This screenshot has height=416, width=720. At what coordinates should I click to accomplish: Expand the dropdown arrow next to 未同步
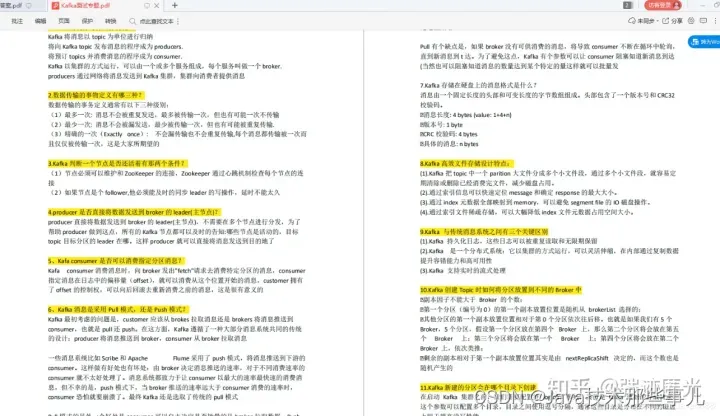point(657,21)
